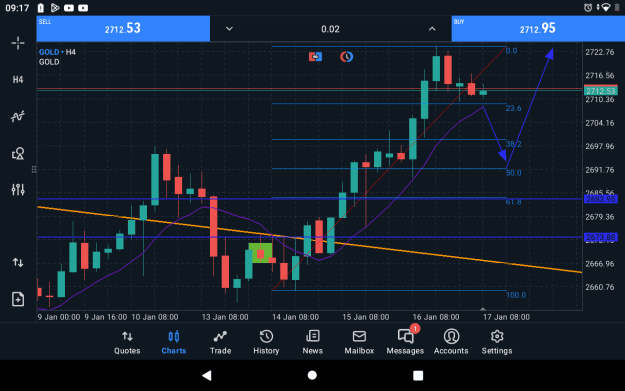Image resolution: width=625 pixels, height=391 pixels.
Task: Open the drawing objects shapes tool
Action: click(x=18, y=153)
